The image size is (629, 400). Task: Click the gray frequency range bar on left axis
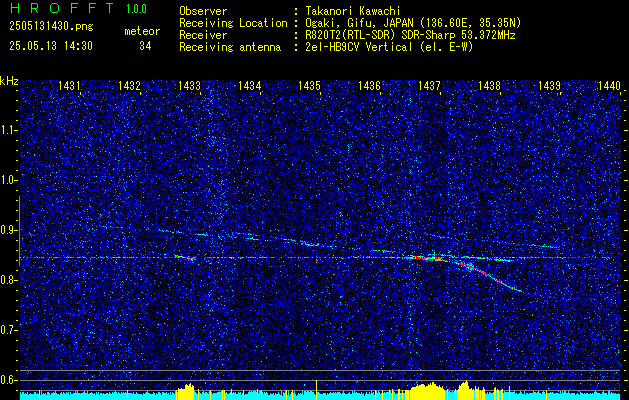pyautogui.click(x=19, y=231)
